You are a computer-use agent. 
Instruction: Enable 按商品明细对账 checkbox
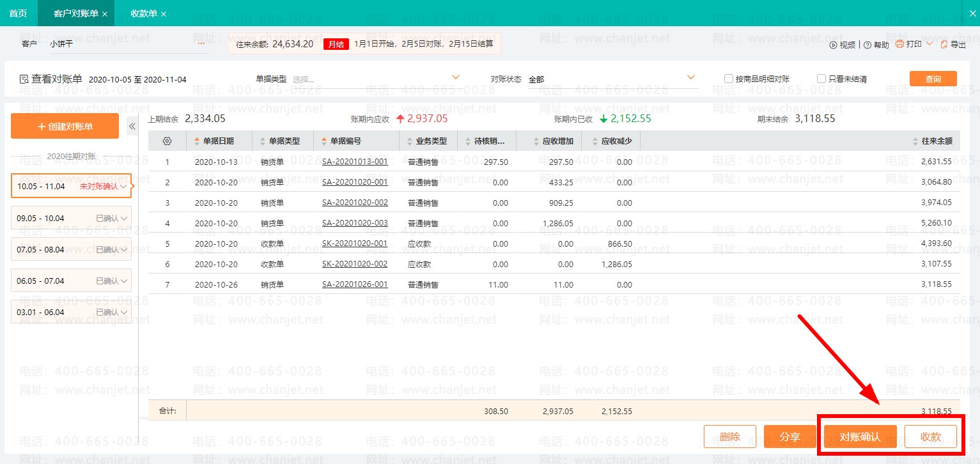728,79
